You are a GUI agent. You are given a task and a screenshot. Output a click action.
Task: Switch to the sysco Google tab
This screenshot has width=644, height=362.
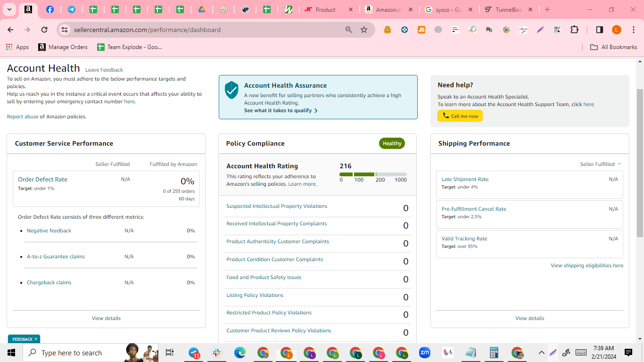(449, 9)
